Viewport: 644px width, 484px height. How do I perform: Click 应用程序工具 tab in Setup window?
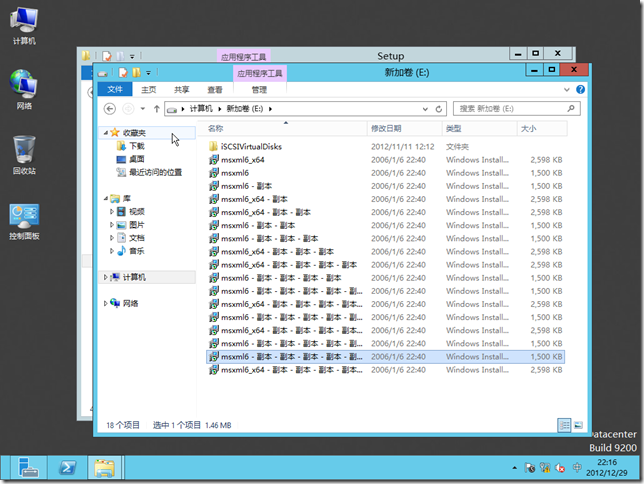click(244, 57)
